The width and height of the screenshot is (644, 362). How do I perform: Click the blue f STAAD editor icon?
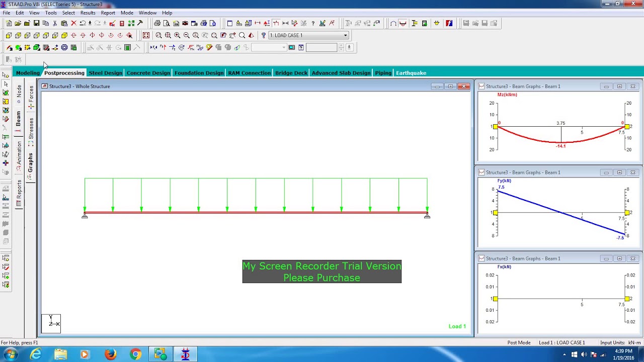pos(449,23)
